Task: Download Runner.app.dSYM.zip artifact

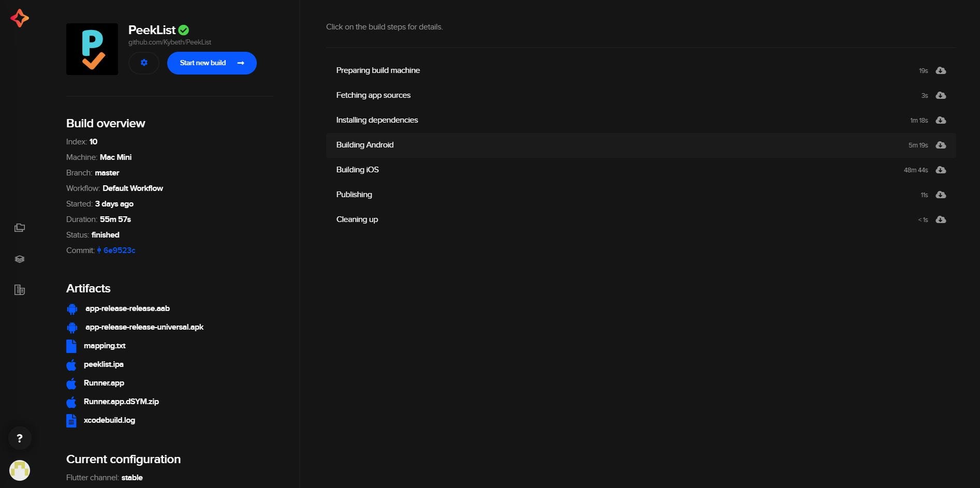Action: point(121,402)
